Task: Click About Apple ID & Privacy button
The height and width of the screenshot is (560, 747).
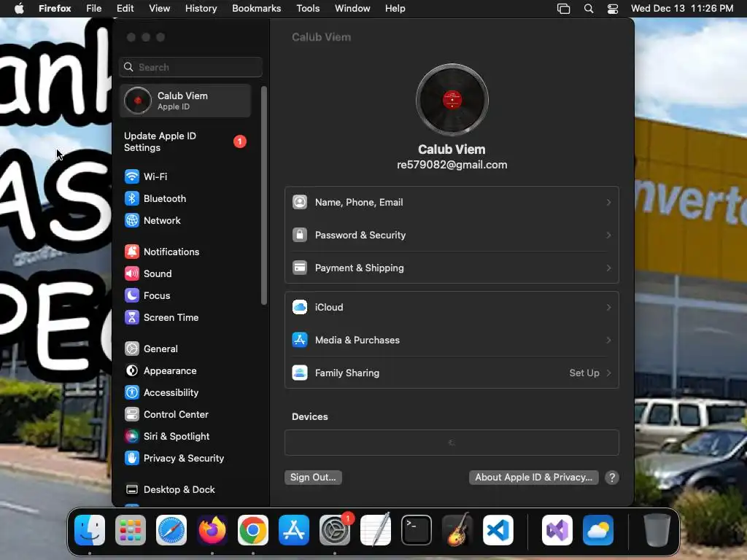Action: coord(533,478)
